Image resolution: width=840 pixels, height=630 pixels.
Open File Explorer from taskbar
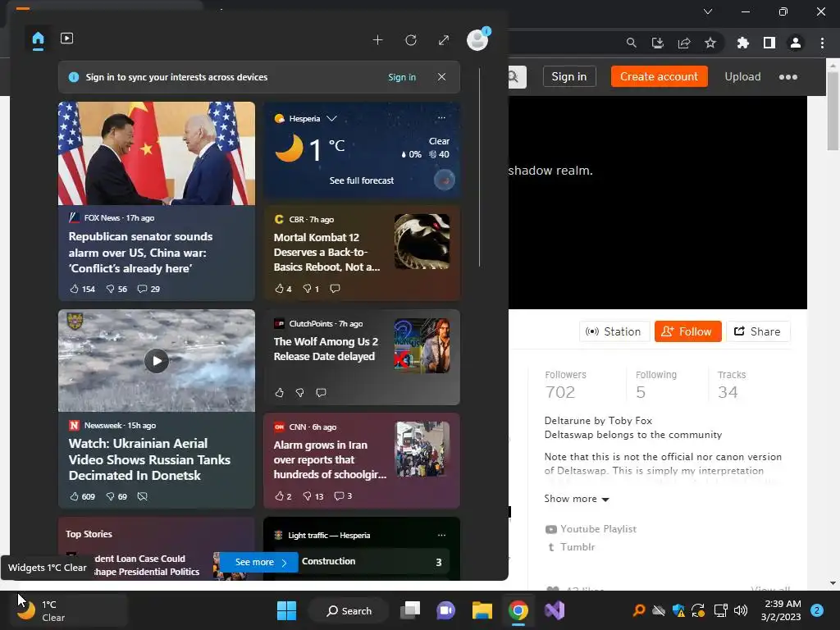tap(482, 610)
